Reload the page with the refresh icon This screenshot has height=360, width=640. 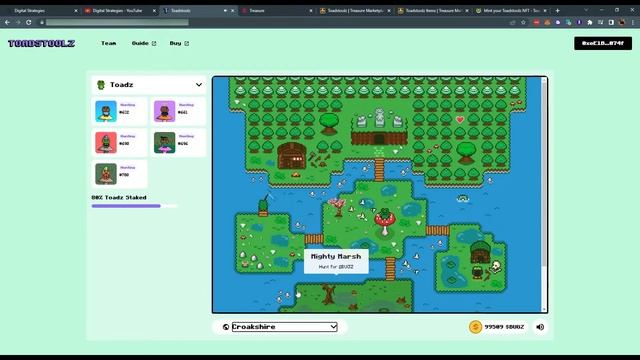click(x=29, y=22)
